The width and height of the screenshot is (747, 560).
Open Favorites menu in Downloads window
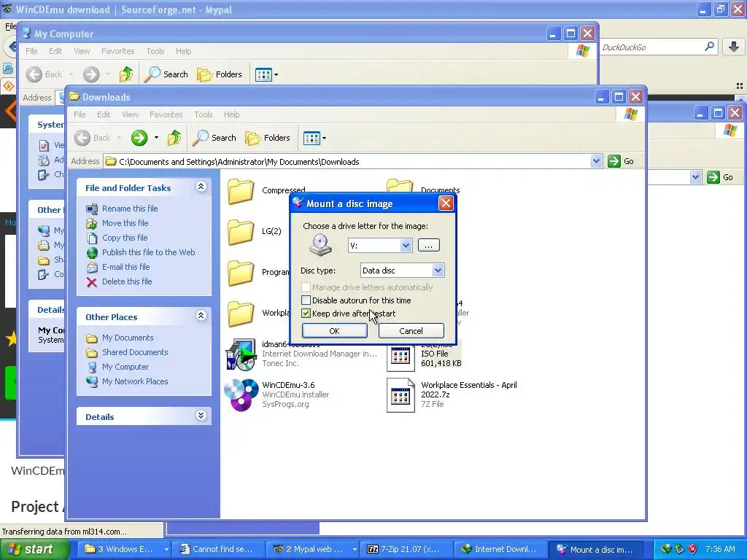[166, 114]
